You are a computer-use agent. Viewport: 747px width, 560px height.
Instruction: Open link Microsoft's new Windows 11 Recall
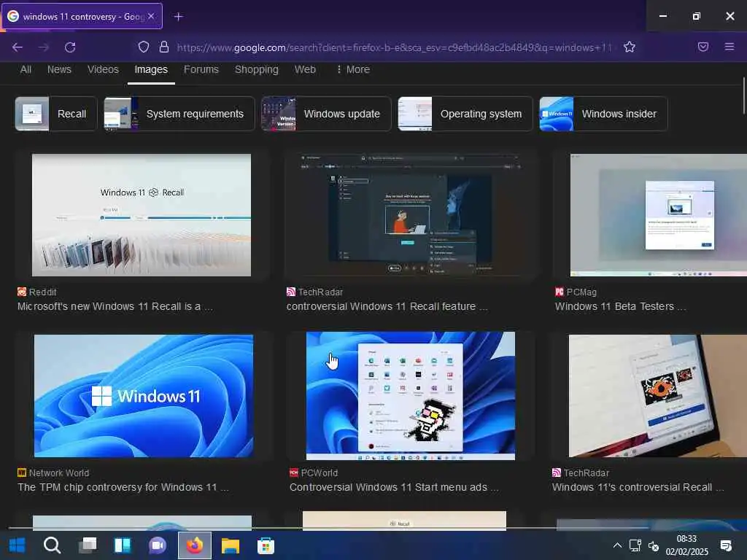tap(115, 306)
